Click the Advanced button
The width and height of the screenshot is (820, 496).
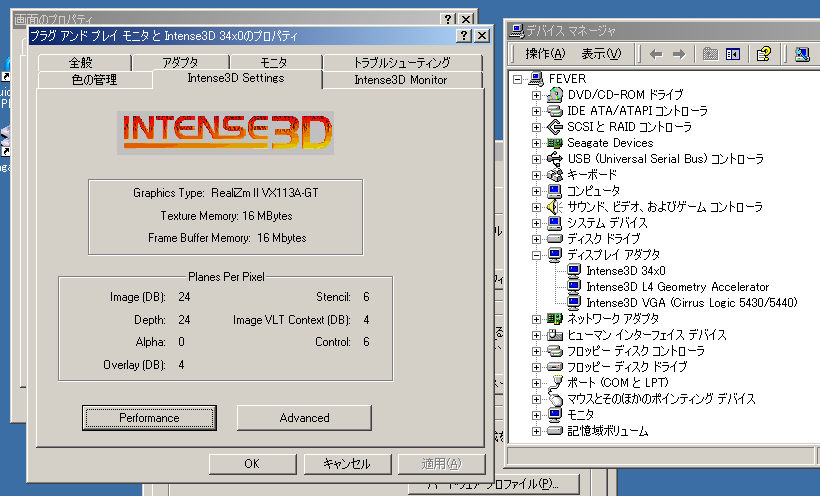tap(304, 418)
